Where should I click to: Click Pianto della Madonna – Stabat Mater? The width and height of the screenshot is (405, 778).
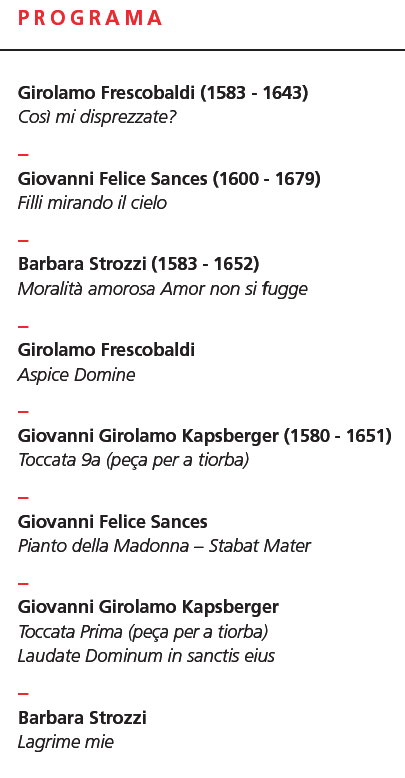click(x=164, y=546)
